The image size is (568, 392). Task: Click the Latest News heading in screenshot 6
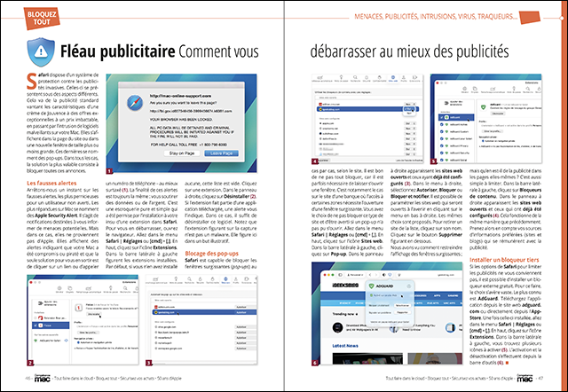(x=345, y=346)
